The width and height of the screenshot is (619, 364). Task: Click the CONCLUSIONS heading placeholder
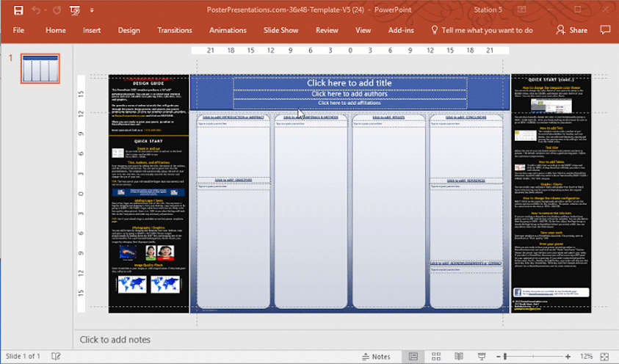pyautogui.click(x=466, y=117)
